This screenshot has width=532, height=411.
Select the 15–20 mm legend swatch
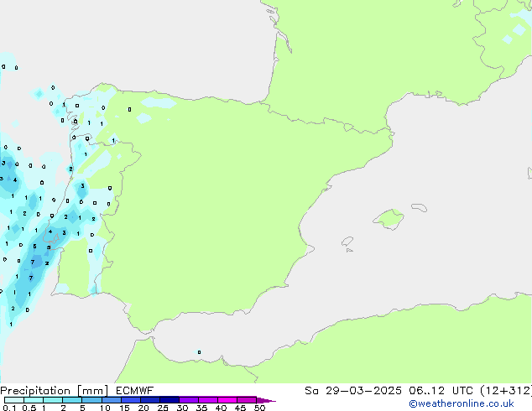pyautogui.click(x=130, y=400)
